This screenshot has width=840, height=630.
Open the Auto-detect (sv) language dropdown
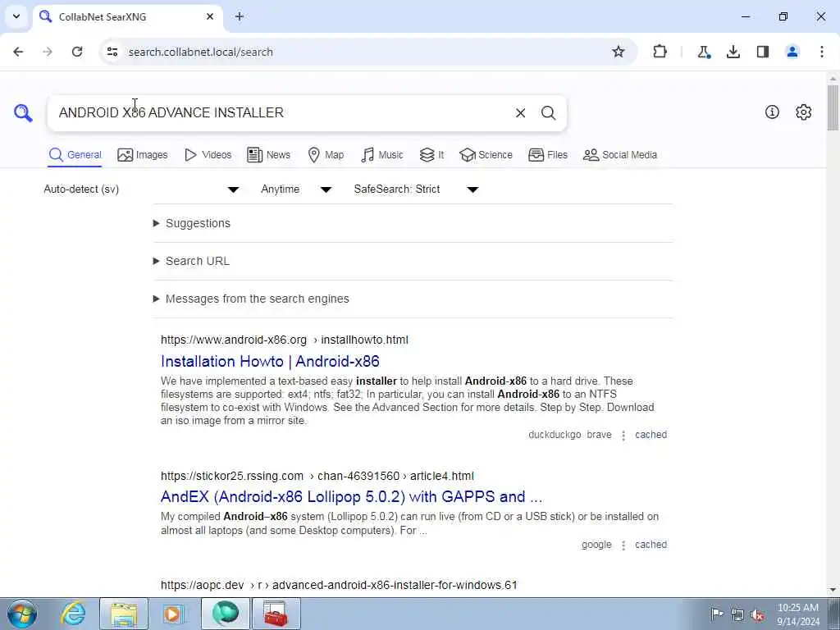141,189
